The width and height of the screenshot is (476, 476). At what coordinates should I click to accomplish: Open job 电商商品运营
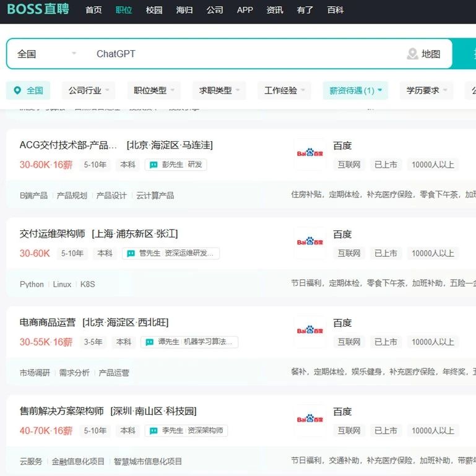coord(48,322)
